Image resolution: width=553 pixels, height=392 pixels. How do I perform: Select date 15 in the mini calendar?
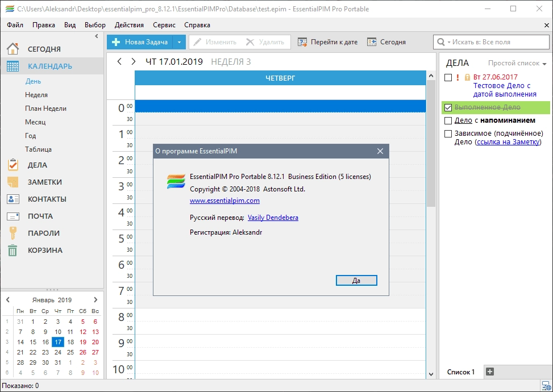pos(33,342)
